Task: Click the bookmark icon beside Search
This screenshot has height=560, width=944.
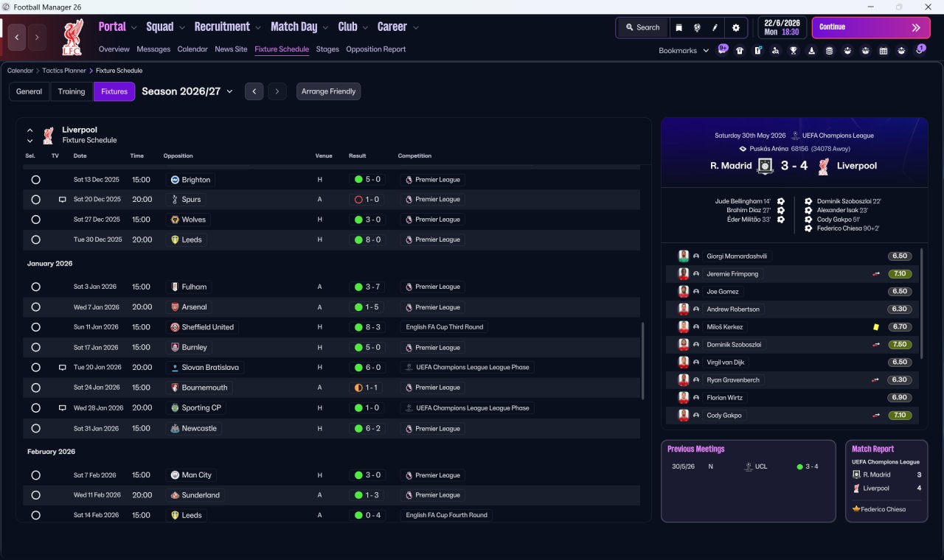Action: point(679,27)
